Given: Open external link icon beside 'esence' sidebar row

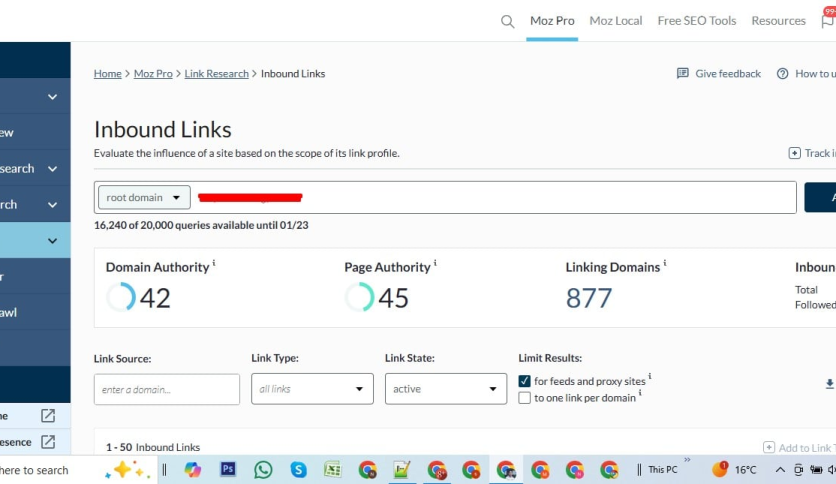Looking at the screenshot, I should point(48,441).
